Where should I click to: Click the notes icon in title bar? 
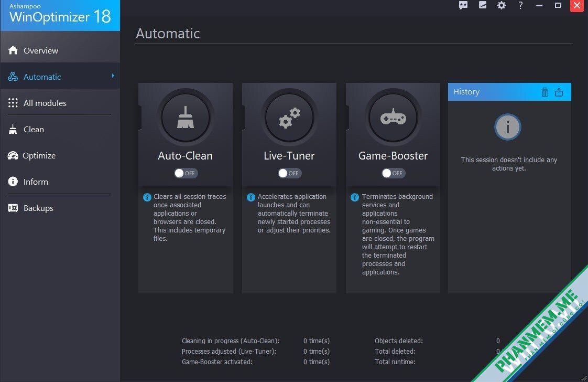tap(483, 5)
